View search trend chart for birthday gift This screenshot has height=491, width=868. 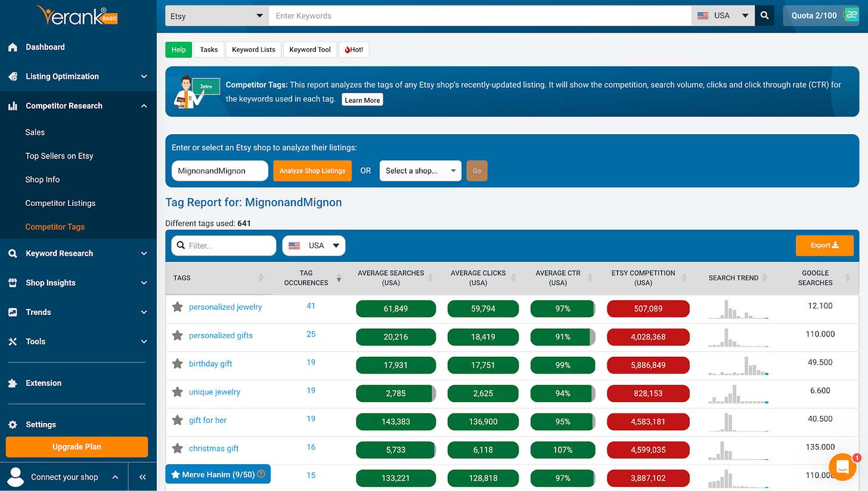(738, 365)
